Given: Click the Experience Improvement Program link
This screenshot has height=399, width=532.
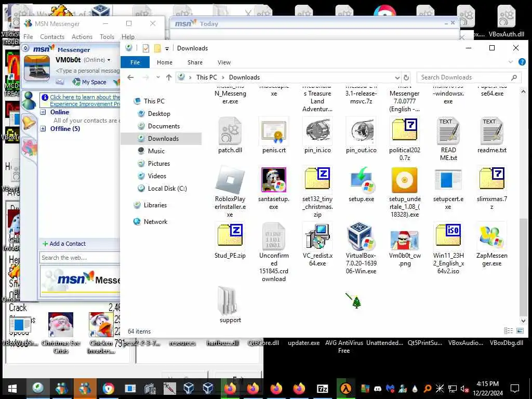Looking at the screenshot, I should click(x=85, y=100).
